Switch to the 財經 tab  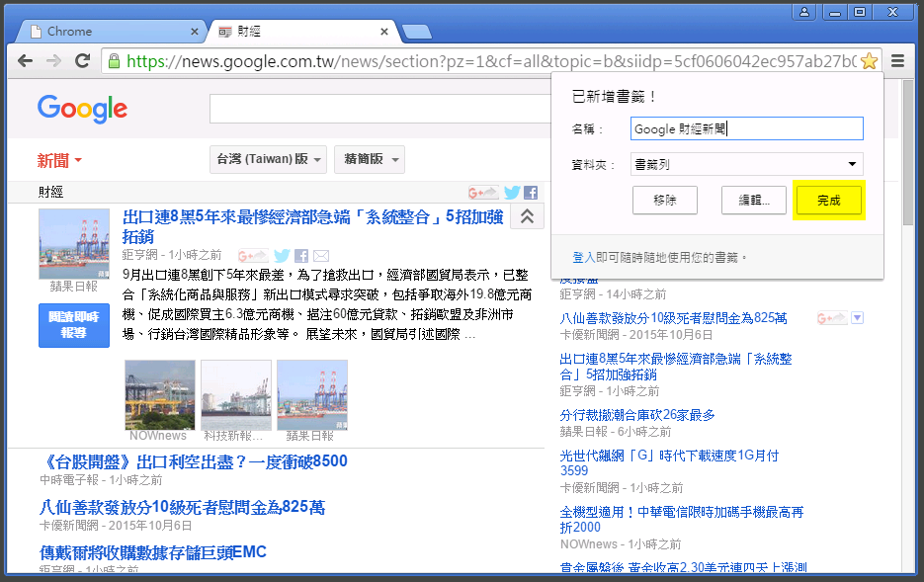[x=303, y=32]
